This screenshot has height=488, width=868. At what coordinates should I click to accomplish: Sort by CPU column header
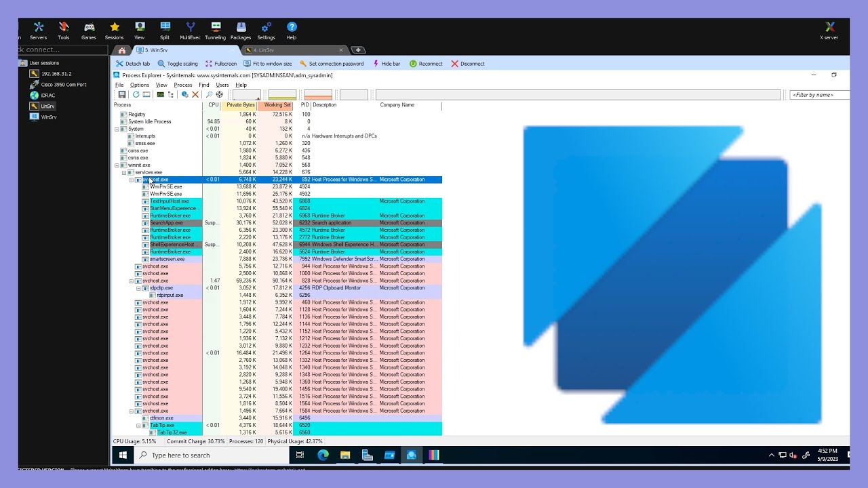tap(214, 105)
